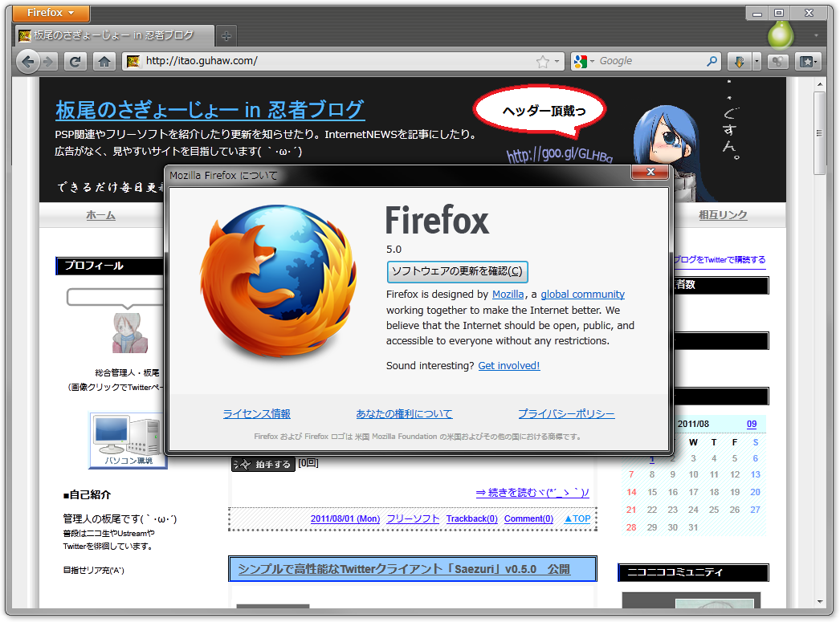Image resolution: width=840 pixels, height=622 pixels.
Task: Click the orange download arrow toolbar button
Action: 740,62
